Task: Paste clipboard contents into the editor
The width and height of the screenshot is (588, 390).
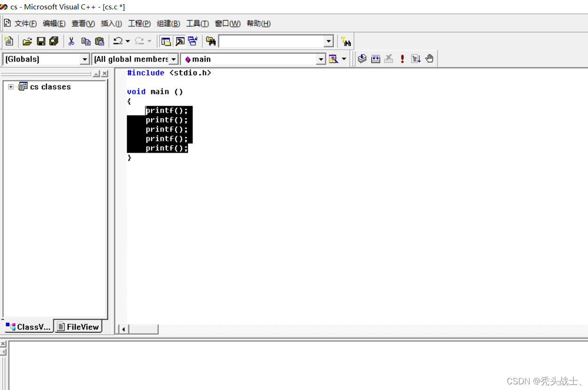Action: pyautogui.click(x=100, y=41)
